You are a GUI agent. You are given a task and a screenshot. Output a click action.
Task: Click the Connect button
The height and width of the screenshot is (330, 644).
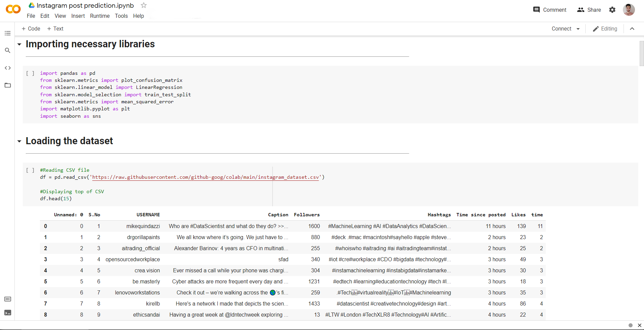(561, 29)
